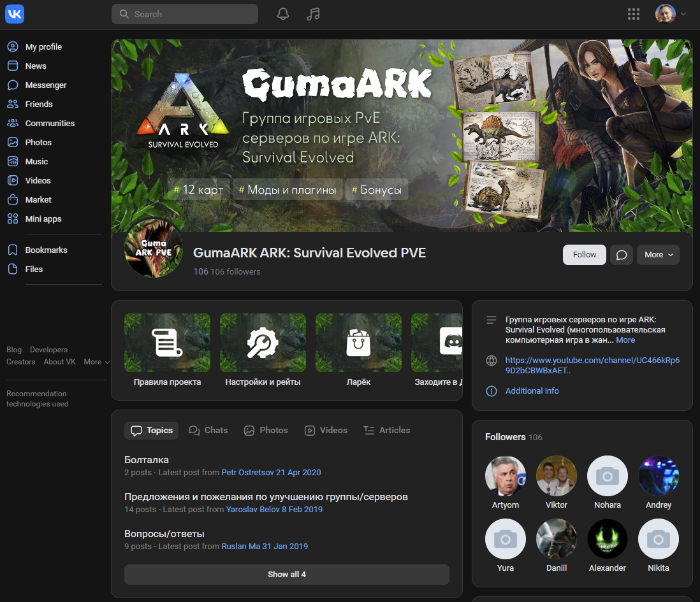Open follower Nohara's placeholder avatar
Screen dimensions: 700x602
coord(607,476)
